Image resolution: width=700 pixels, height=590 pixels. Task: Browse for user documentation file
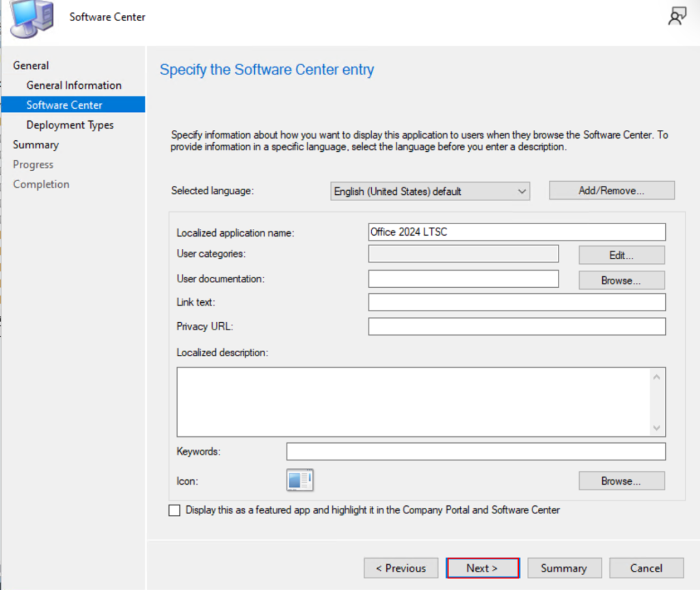click(621, 280)
